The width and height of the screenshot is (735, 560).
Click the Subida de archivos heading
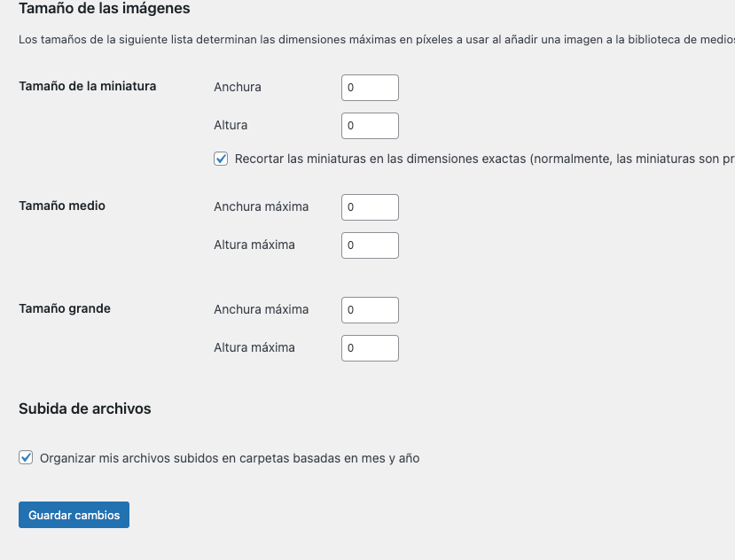click(x=85, y=408)
